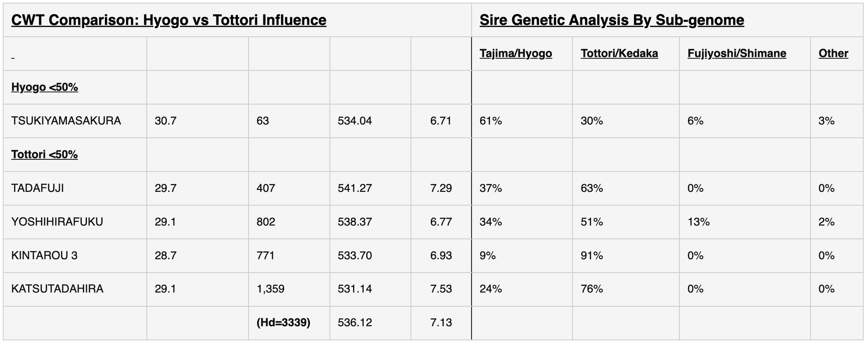Select the 91% Tottori/Kedaka value cell
This screenshot has height=343, width=868.
592,256
